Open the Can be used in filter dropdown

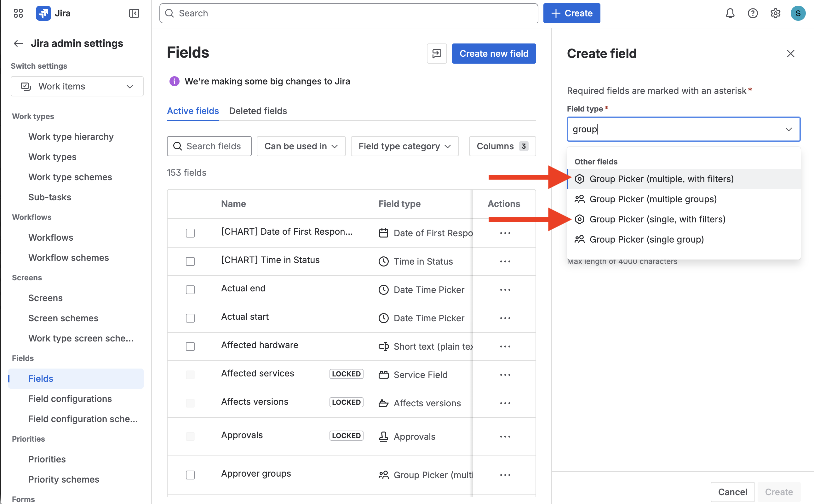(301, 146)
